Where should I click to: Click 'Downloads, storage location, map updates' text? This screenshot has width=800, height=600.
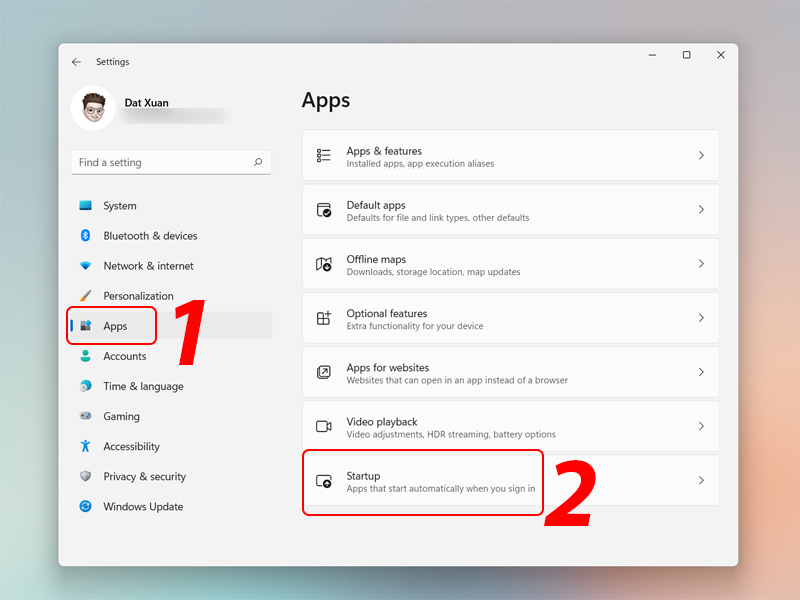(433, 272)
